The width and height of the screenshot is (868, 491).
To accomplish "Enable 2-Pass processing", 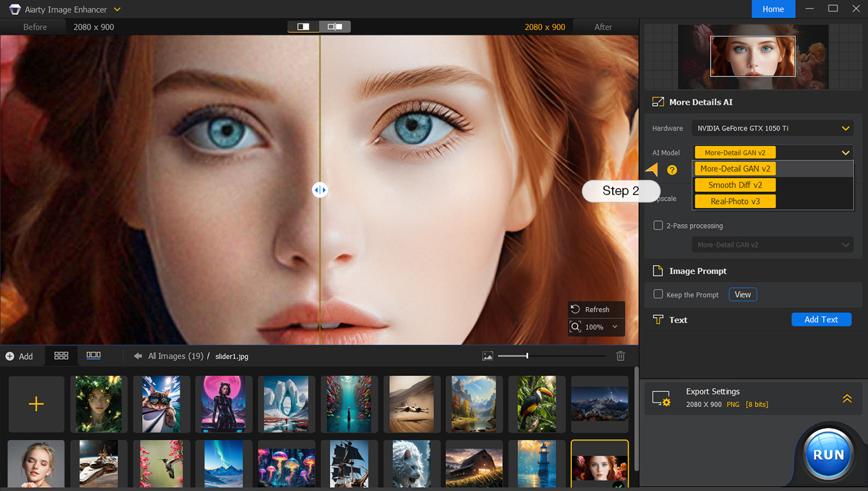I will [x=657, y=225].
